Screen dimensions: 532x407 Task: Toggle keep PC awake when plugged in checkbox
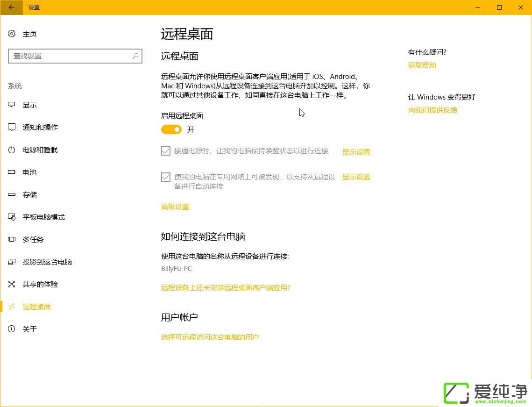[x=165, y=151]
